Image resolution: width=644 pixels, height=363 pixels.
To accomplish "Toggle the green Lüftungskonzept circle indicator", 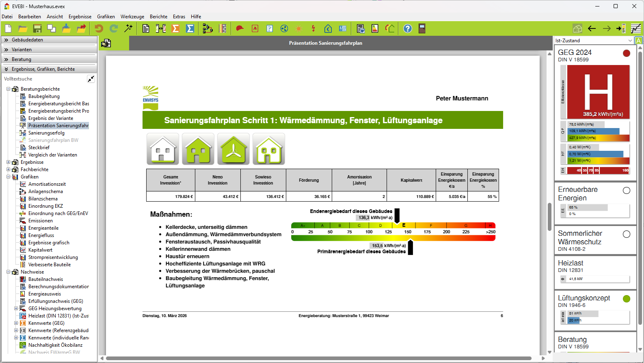I will [627, 299].
